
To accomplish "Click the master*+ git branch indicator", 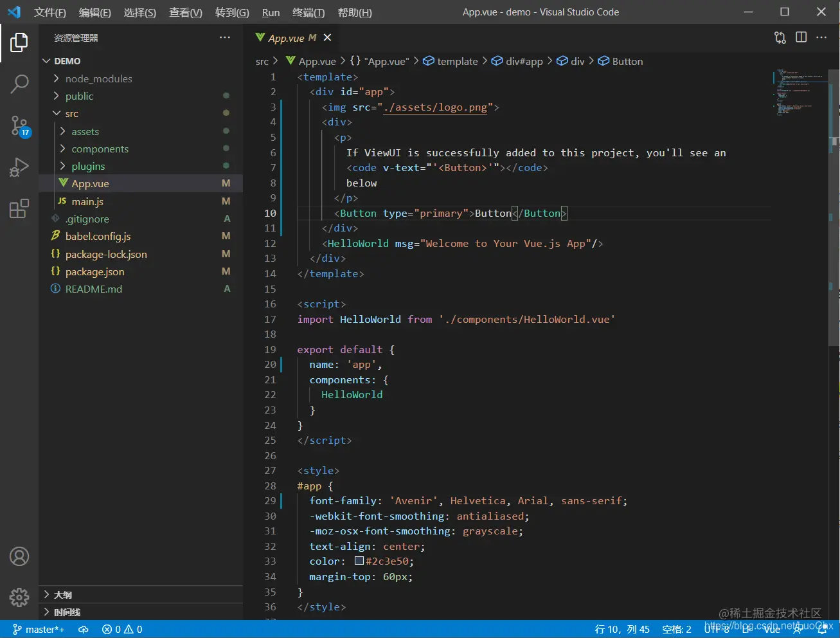I will pyautogui.click(x=39, y=630).
